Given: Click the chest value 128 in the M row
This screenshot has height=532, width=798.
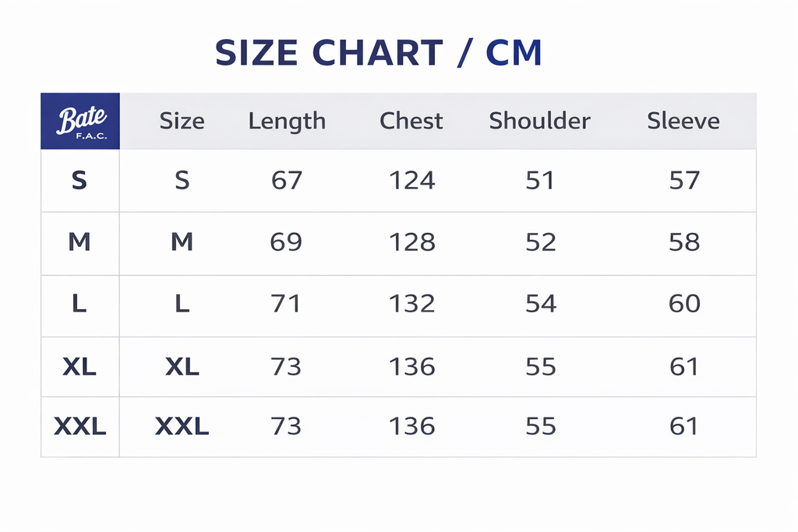Looking at the screenshot, I should [x=411, y=242].
